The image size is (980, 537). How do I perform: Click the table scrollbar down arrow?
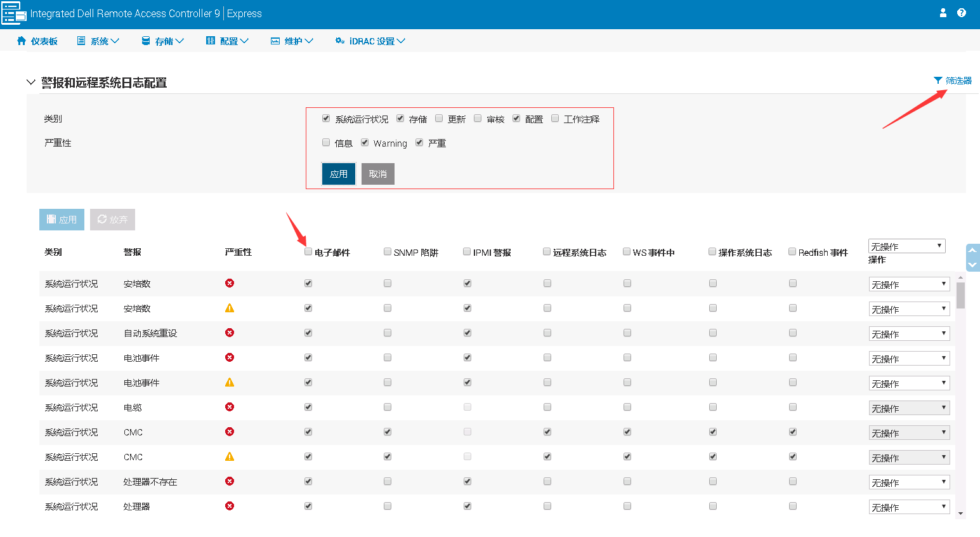960,514
